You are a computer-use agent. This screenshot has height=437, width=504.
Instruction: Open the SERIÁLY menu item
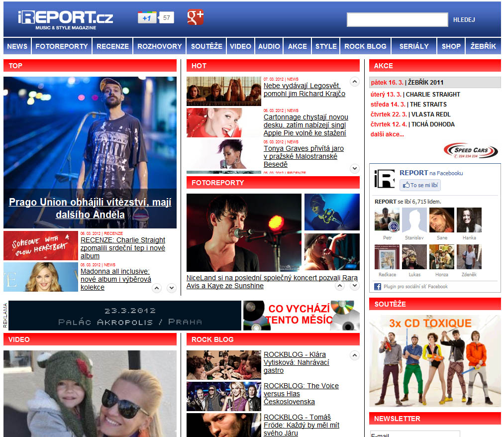414,46
